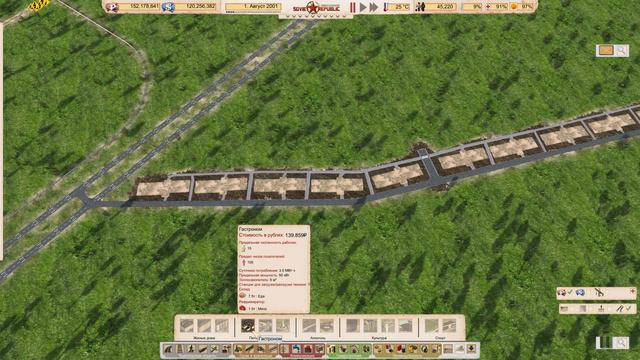Click the red plus in right-side panel

tap(632, 291)
